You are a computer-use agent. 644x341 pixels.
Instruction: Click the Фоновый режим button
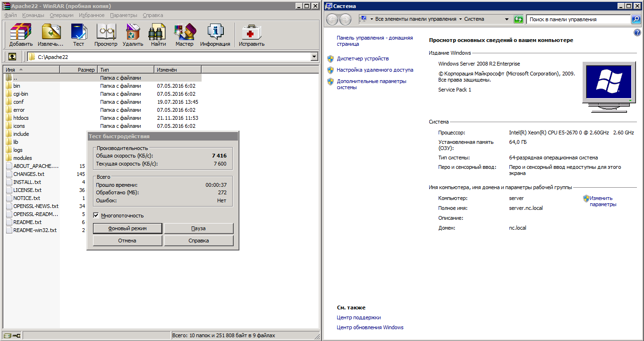point(127,228)
